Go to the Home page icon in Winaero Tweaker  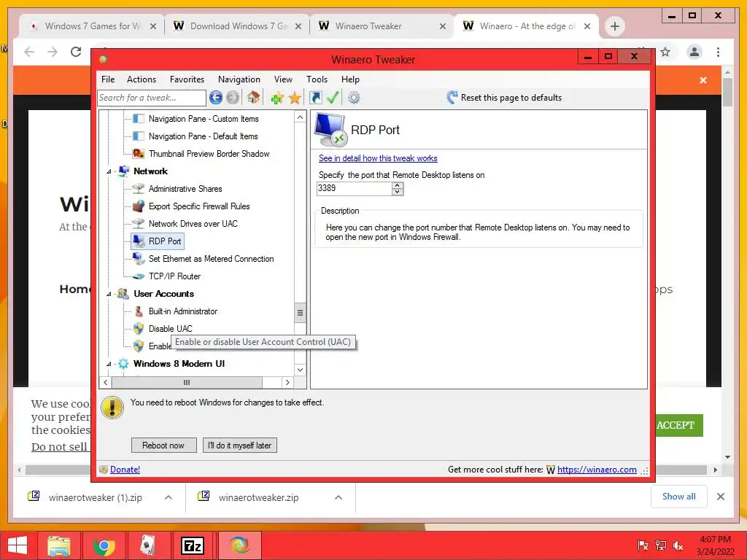(253, 98)
